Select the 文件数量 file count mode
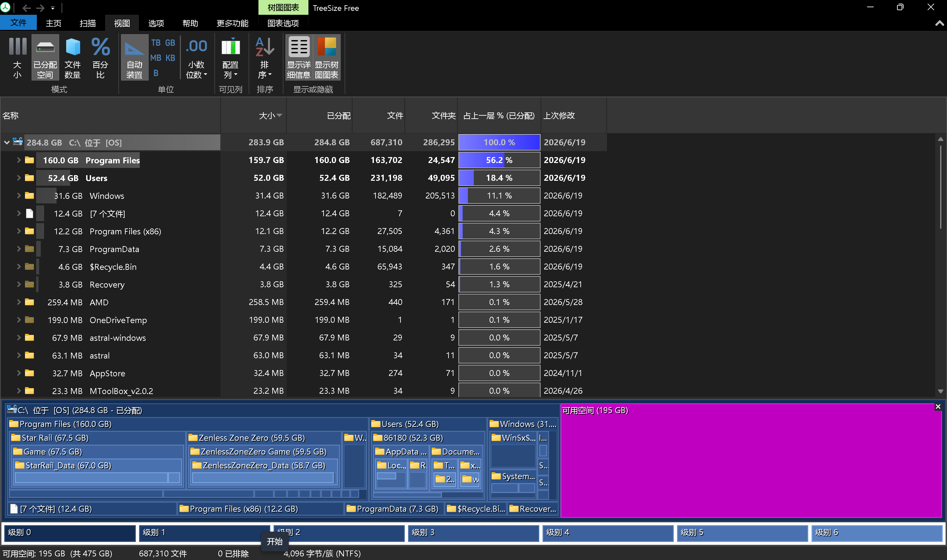Screen dimensions: 947x560 (72, 58)
